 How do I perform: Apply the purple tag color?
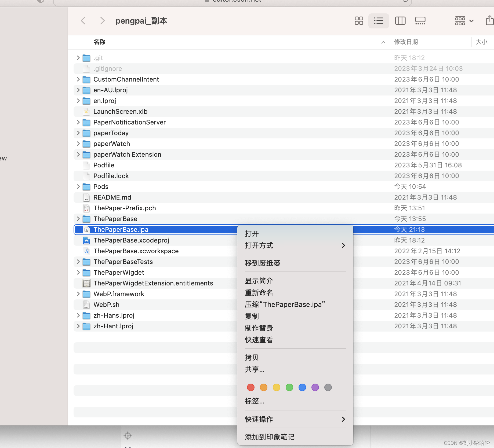click(x=315, y=387)
